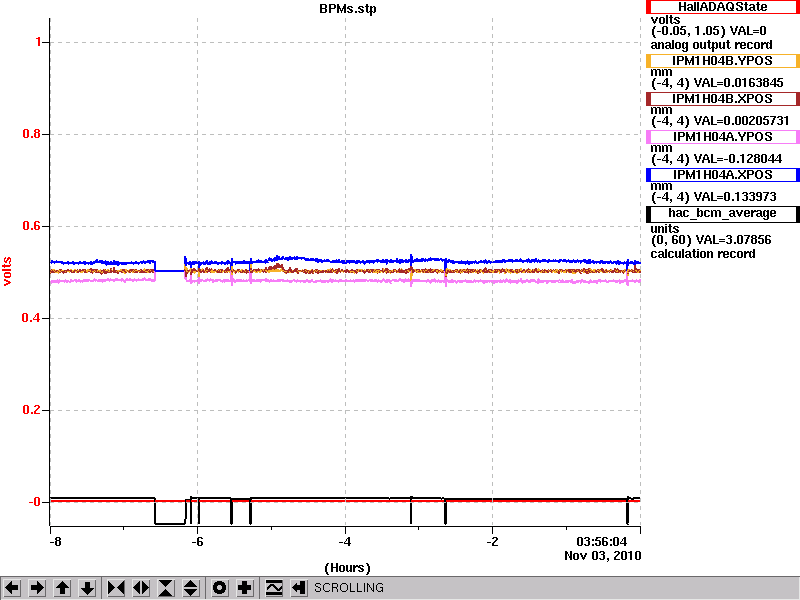The width and height of the screenshot is (800, 600).
Task: Click the y-axis tick label 0.4
Action: 32,318
